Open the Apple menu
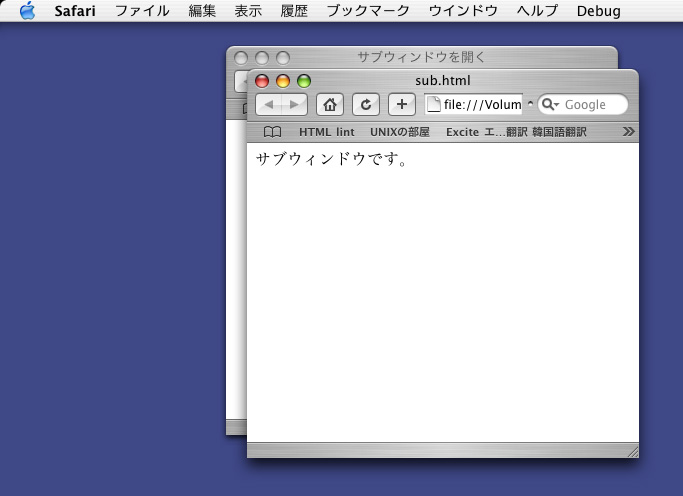The width and height of the screenshot is (683, 496). (28, 10)
